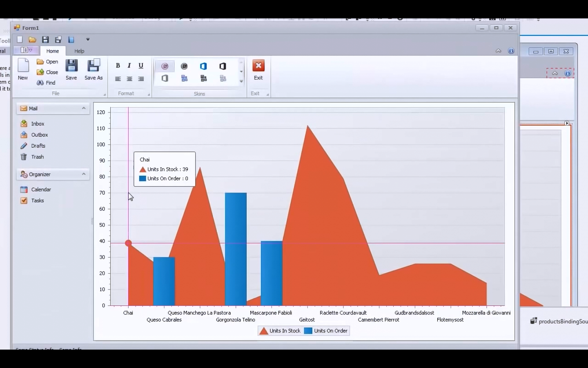Select the blue tiles skin icon
Viewport: 588px width, 368px height.
coord(184,78)
